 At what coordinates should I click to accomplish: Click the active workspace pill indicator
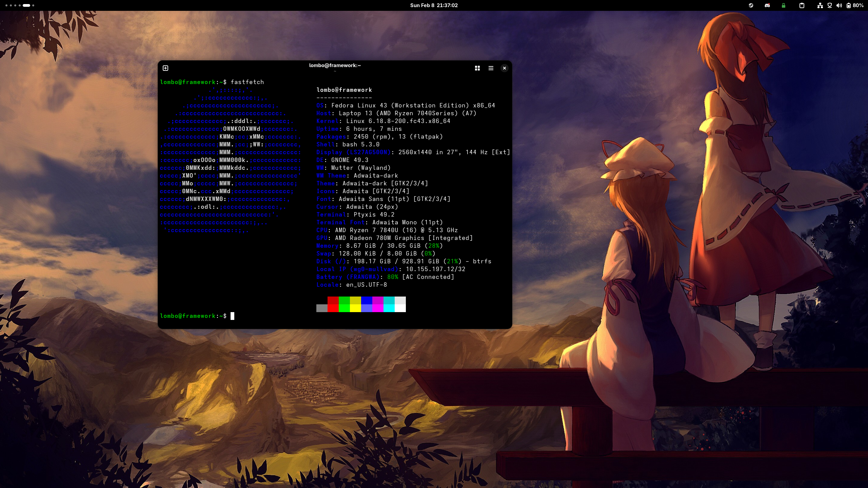pyautogui.click(x=26, y=5)
